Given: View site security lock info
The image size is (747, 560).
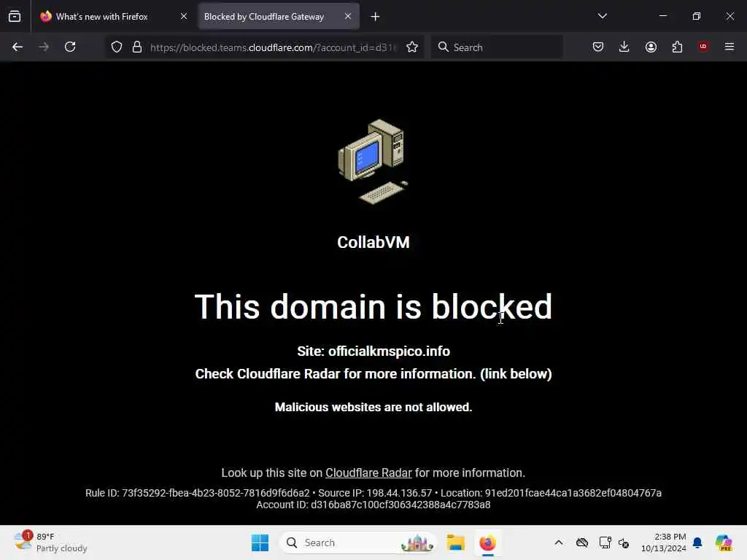Looking at the screenshot, I should (137, 47).
